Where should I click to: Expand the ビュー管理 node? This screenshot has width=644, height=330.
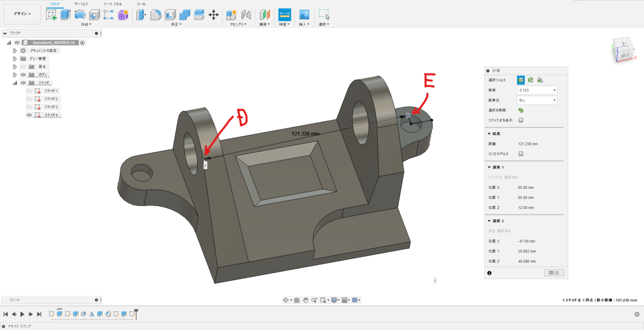click(x=15, y=58)
